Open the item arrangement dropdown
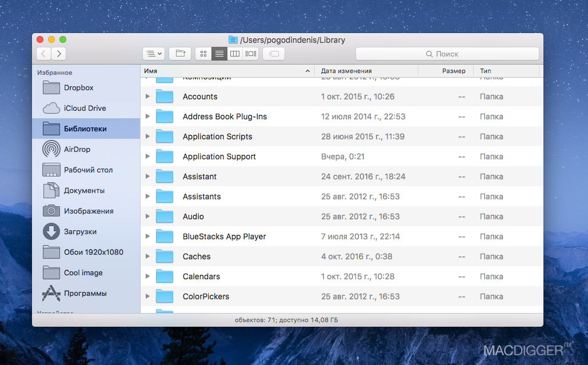The width and height of the screenshot is (588, 365). tap(153, 53)
